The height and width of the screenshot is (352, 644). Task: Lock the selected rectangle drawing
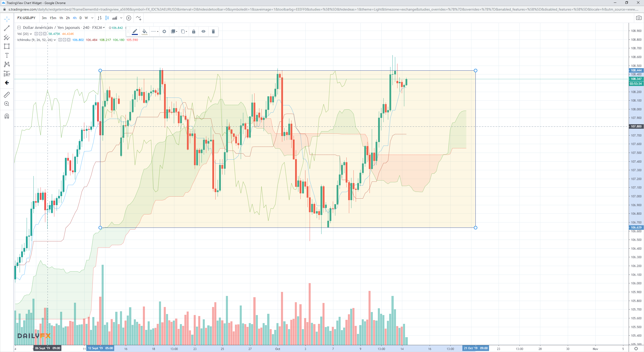(193, 31)
